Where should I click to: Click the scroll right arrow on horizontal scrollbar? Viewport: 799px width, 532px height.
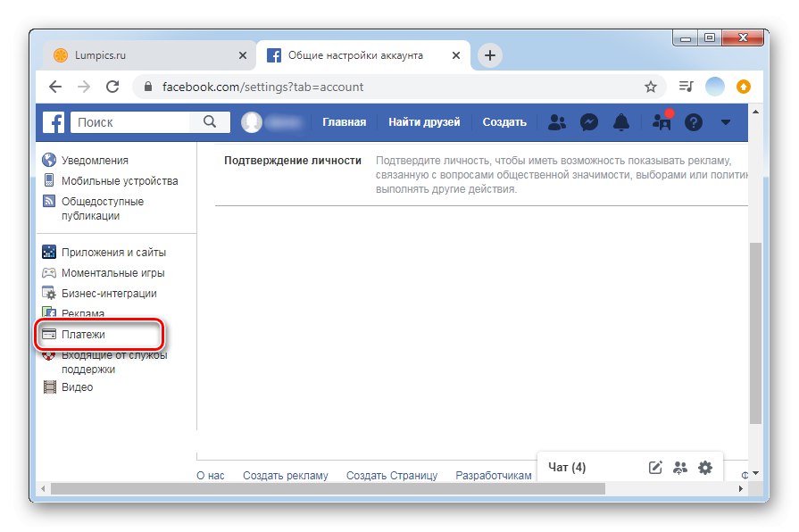pos(741,488)
